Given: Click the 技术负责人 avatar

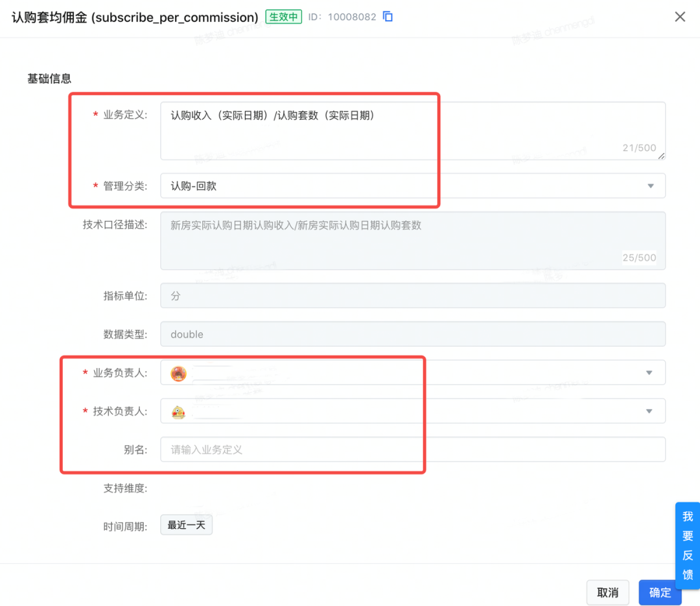Looking at the screenshot, I should [x=179, y=412].
